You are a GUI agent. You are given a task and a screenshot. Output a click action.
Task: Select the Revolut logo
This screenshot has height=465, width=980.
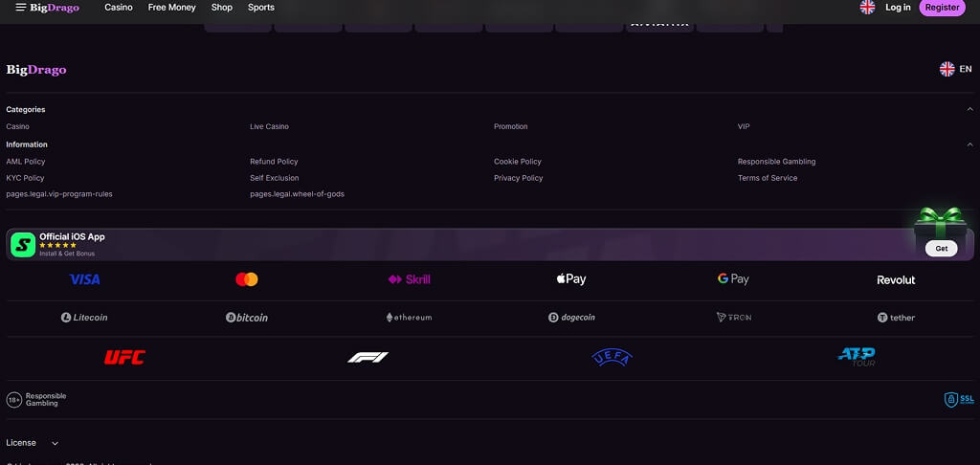896,280
